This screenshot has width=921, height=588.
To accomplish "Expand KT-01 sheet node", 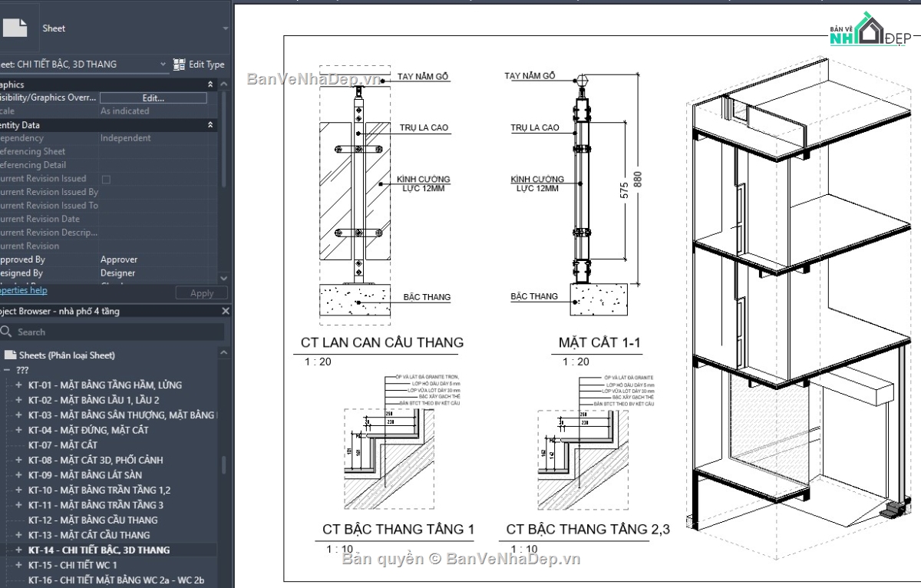I will click(x=18, y=385).
